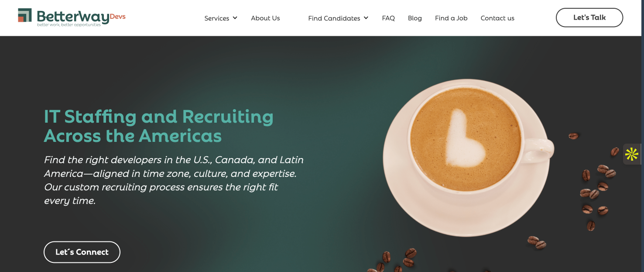Image resolution: width=644 pixels, height=272 pixels.
Task: Click the Let's Talk button
Action: click(x=589, y=17)
